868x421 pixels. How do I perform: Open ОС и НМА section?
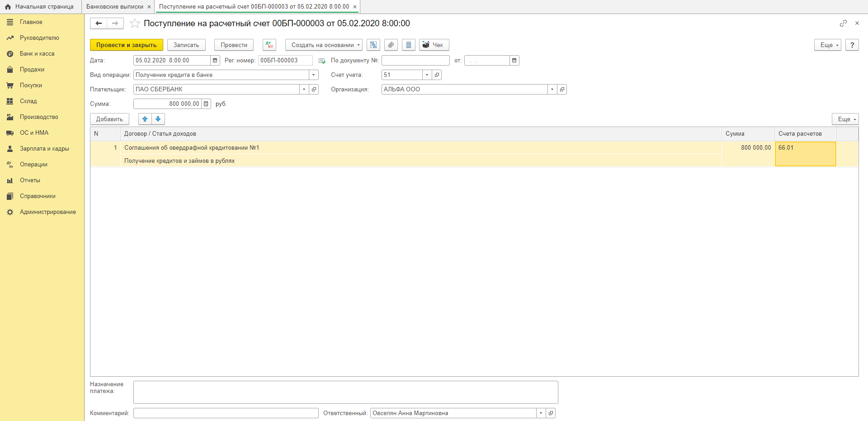(34, 132)
